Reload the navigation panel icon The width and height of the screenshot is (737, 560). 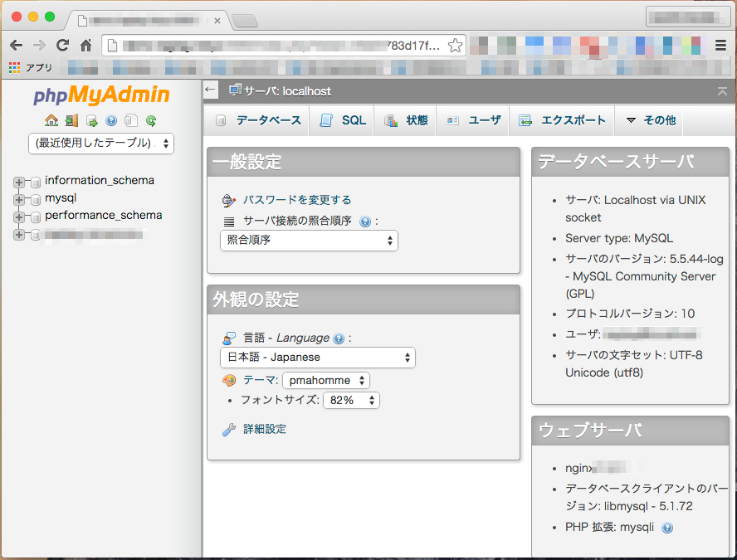tap(151, 121)
